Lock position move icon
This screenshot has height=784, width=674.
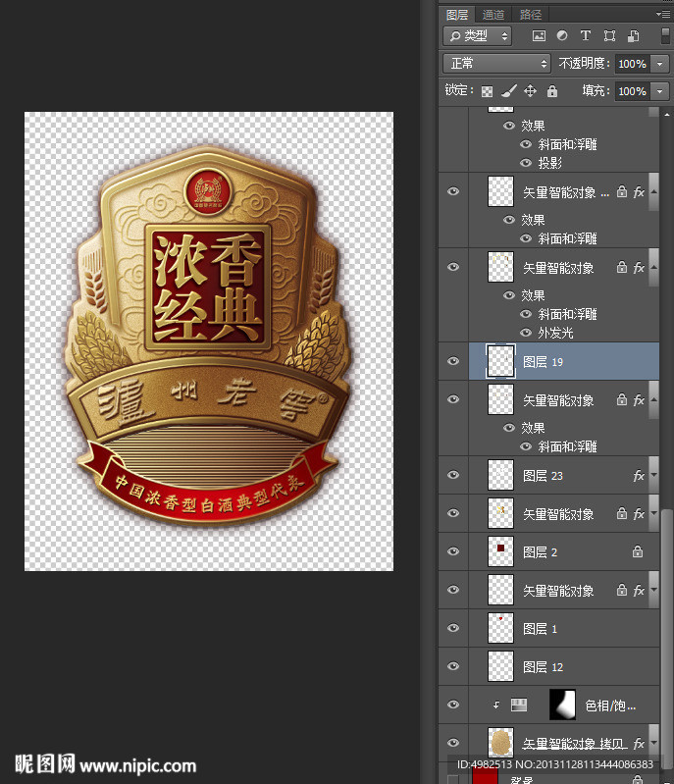tap(530, 91)
